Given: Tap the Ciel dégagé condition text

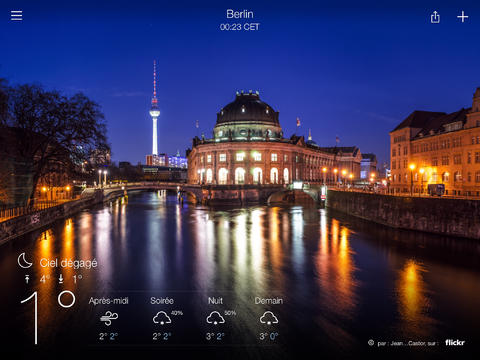Looking at the screenshot, I should coord(69,263).
